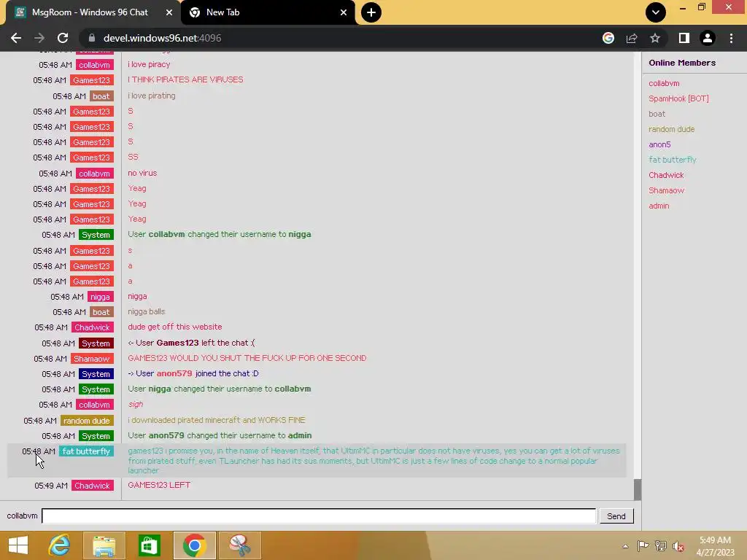Select admin in Online Members list
The width and height of the screenshot is (747, 560).
pos(659,206)
